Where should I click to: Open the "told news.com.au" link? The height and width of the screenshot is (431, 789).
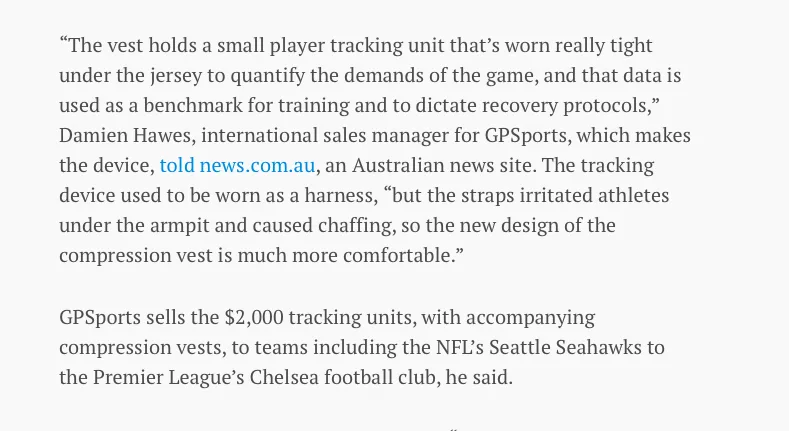click(237, 165)
